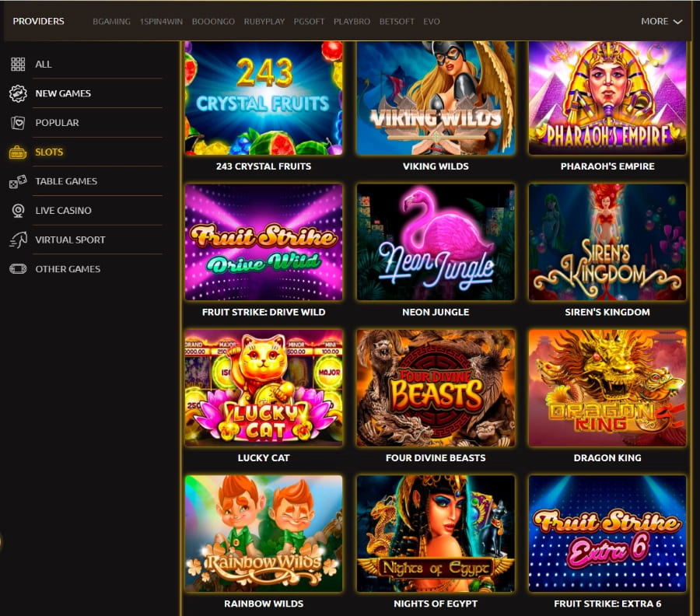Image resolution: width=700 pixels, height=616 pixels.
Task: Click the NEON JUNGLE caption
Action: (436, 312)
